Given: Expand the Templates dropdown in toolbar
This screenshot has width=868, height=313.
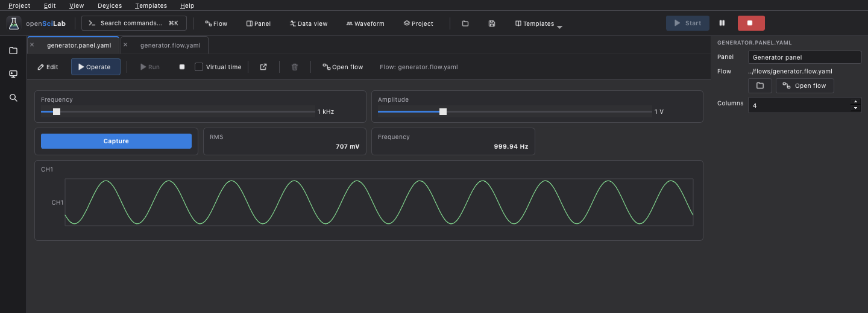Looking at the screenshot, I should [539, 23].
